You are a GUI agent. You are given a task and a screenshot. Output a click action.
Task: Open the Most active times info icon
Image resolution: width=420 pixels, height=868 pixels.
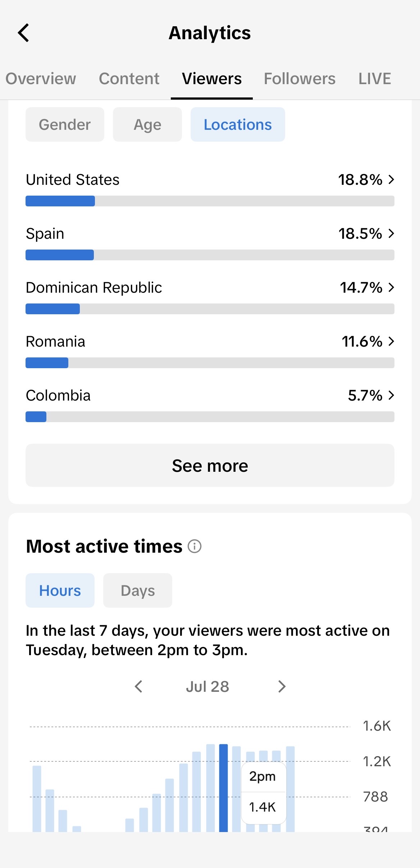tap(195, 546)
